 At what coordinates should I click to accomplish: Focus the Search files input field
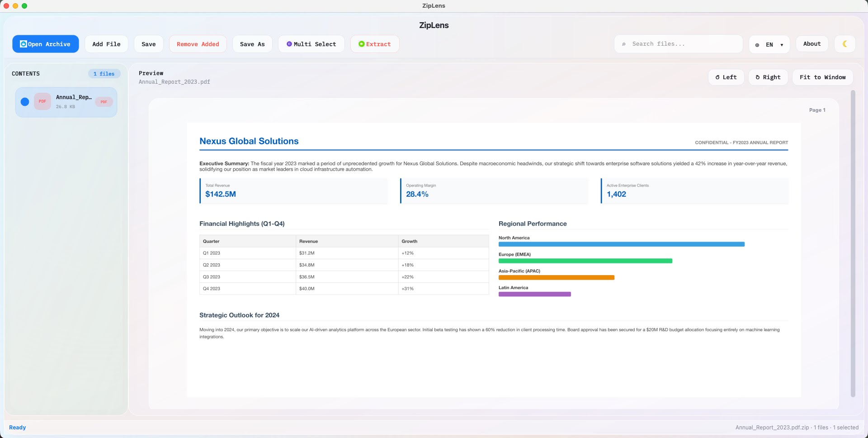click(x=678, y=44)
